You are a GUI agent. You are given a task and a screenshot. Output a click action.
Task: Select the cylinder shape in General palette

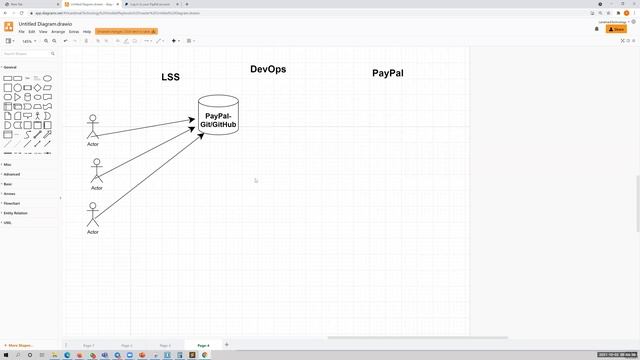pos(27,97)
